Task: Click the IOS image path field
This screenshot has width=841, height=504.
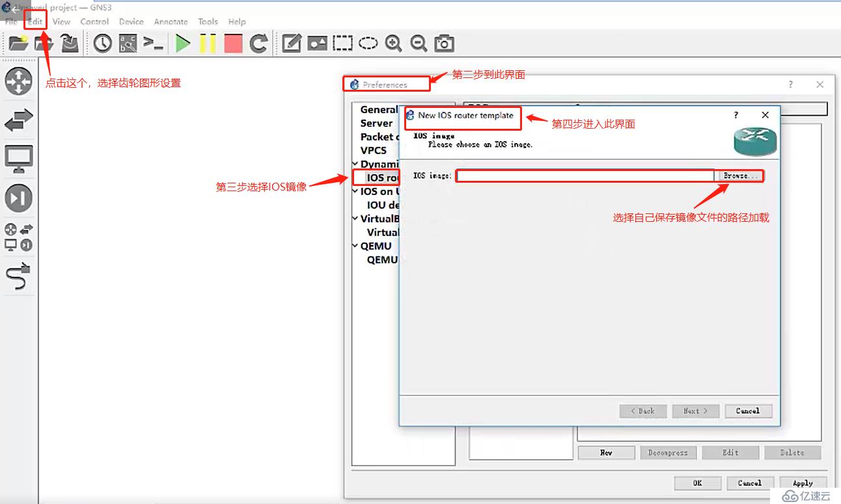Action: click(x=585, y=176)
